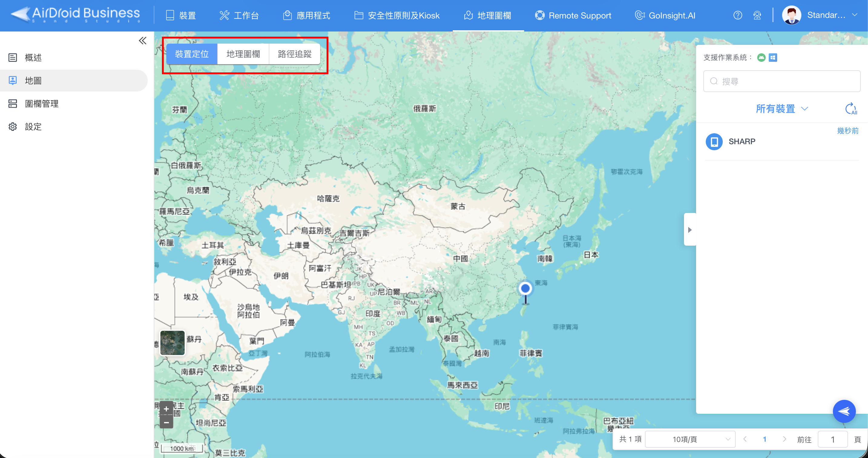Click the Windows OS filter icon
The width and height of the screenshot is (868, 458).
click(x=773, y=57)
